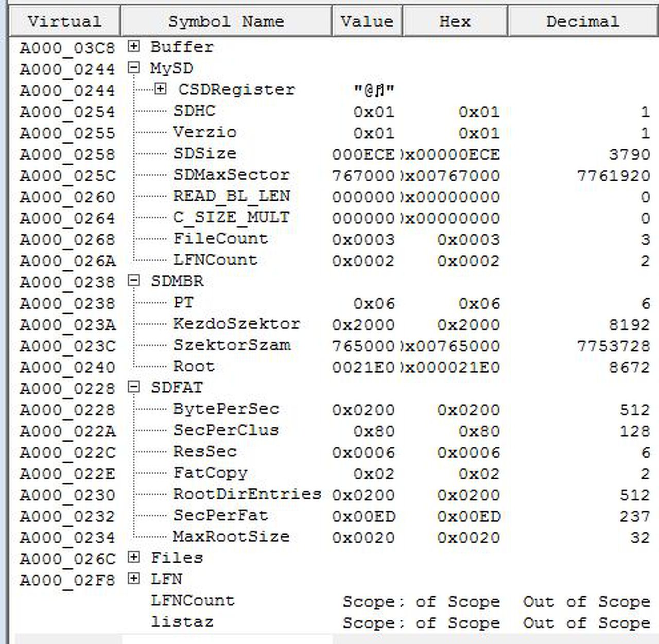Sort by the Virtual column header
Viewport: 659px width, 644px height.
[64, 21]
